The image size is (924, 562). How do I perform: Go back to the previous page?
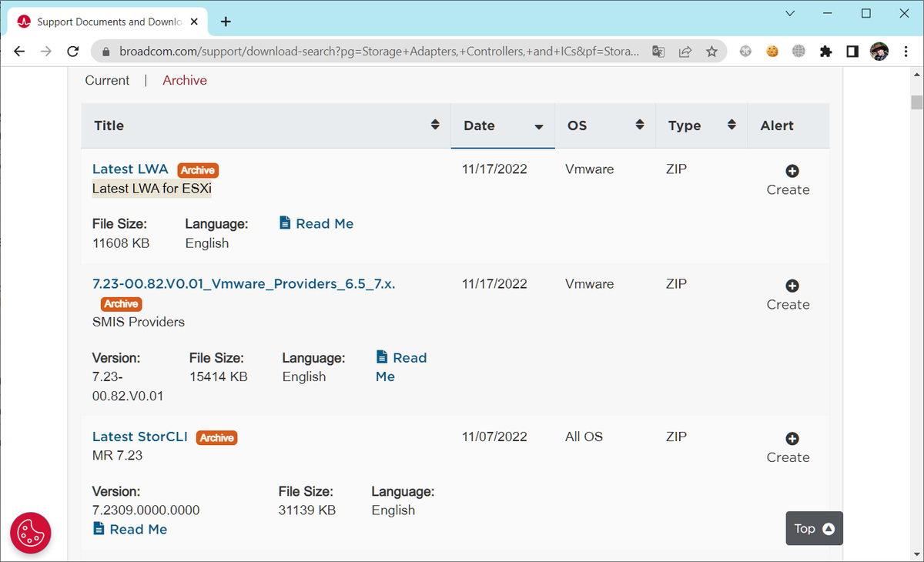[19, 52]
